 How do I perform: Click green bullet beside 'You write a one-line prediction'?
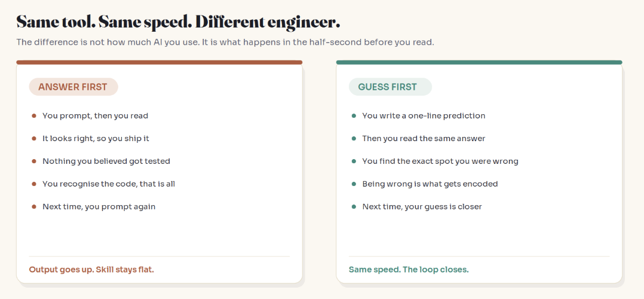click(354, 116)
